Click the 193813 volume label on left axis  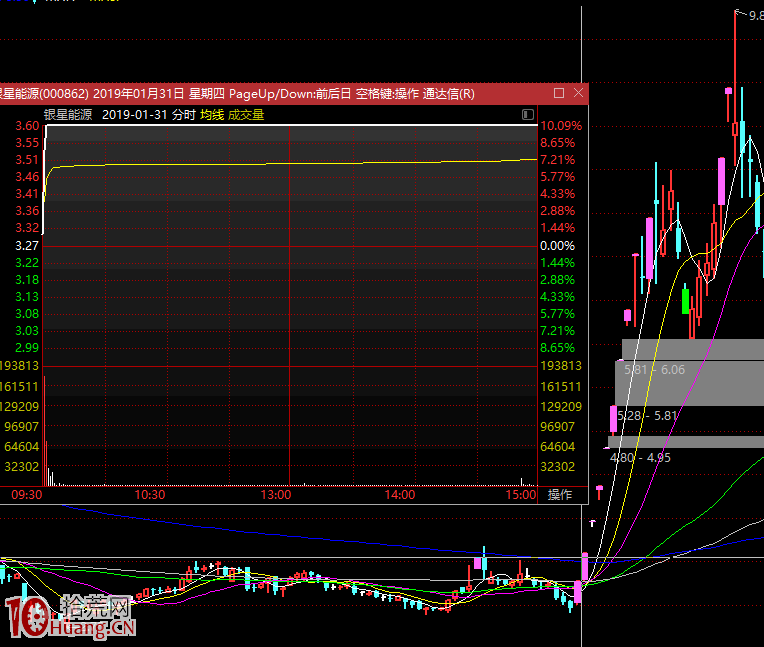20,367
